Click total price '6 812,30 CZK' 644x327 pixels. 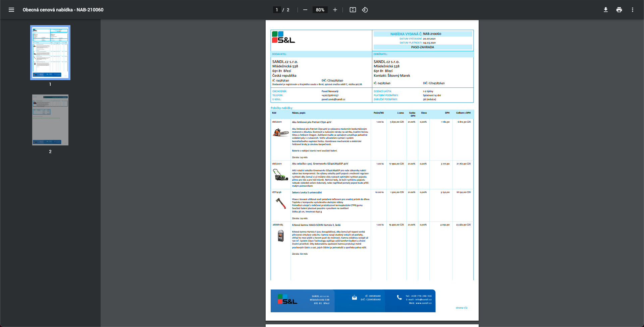(464, 122)
